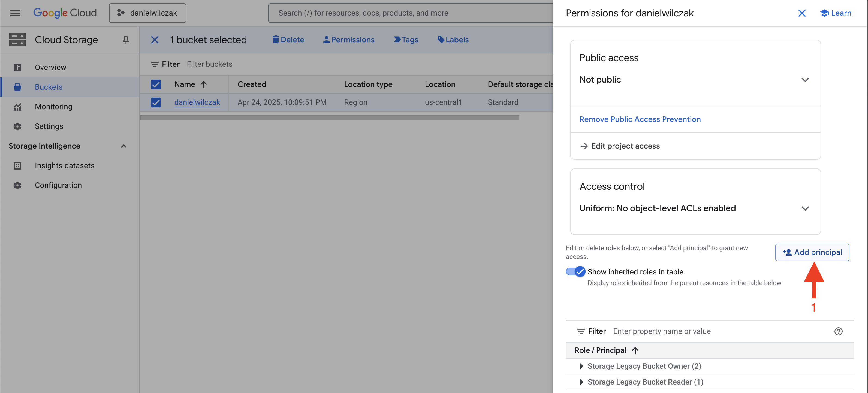
Task: Click the Location column header
Action: (x=440, y=84)
